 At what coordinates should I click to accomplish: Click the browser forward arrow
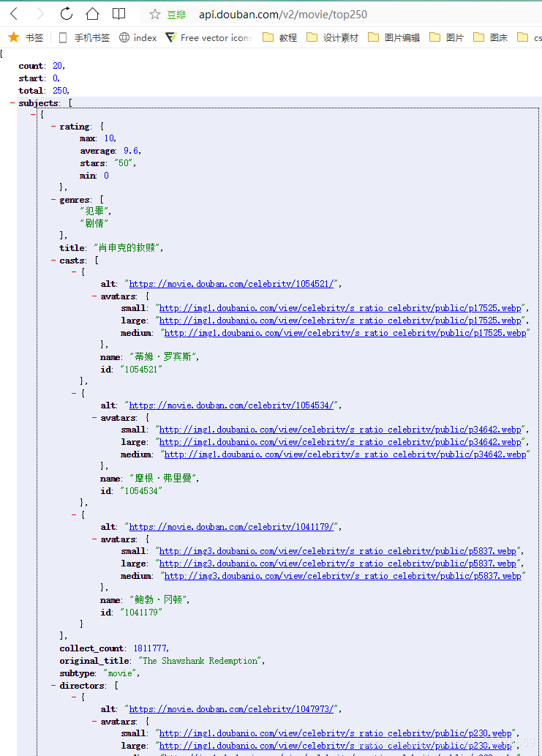click(40, 14)
